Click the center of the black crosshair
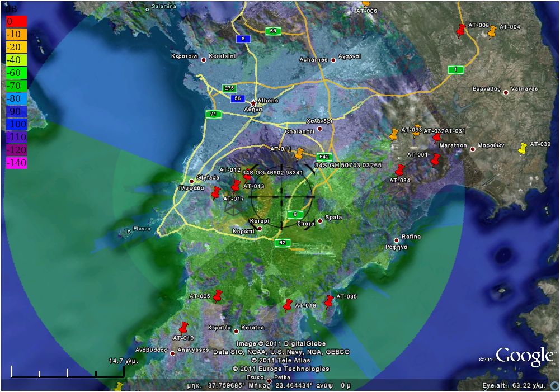This screenshot has width=560, height=392. pyautogui.click(x=281, y=197)
